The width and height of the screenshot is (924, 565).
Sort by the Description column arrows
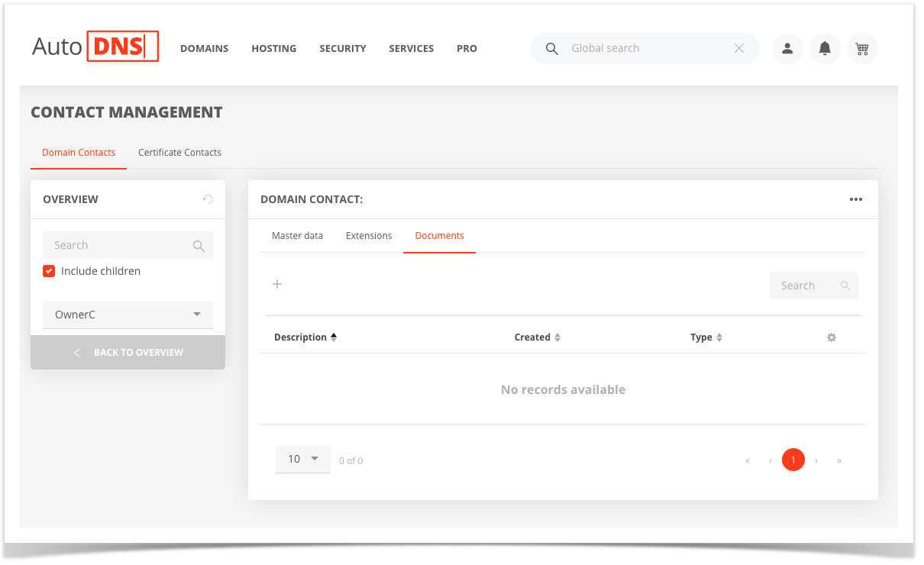click(x=334, y=337)
